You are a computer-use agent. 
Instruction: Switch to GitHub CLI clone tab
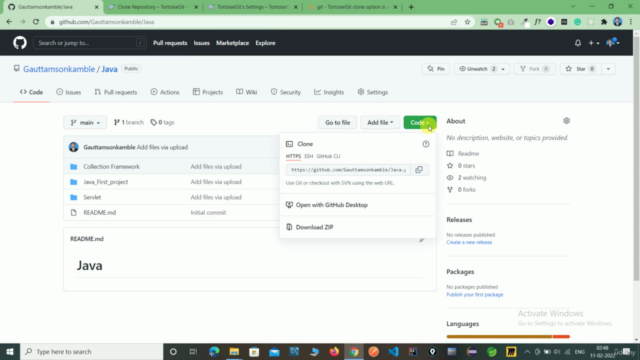pos(328,156)
